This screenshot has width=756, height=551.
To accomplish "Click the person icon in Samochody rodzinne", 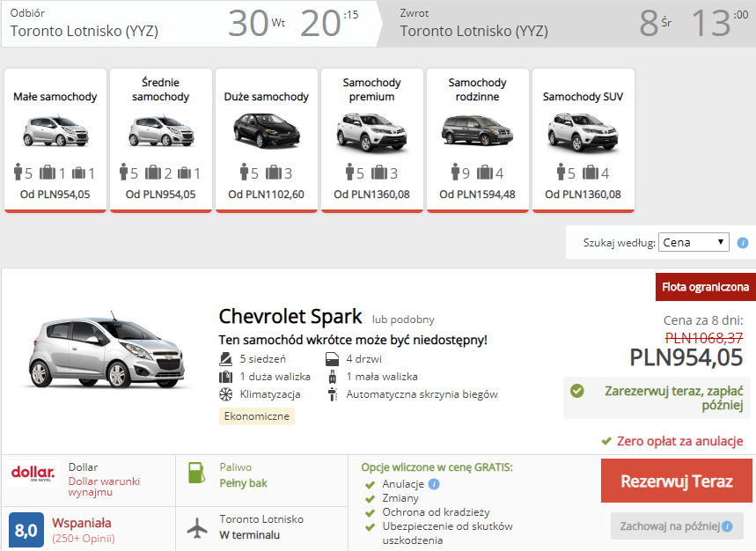I will tap(455, 173).
